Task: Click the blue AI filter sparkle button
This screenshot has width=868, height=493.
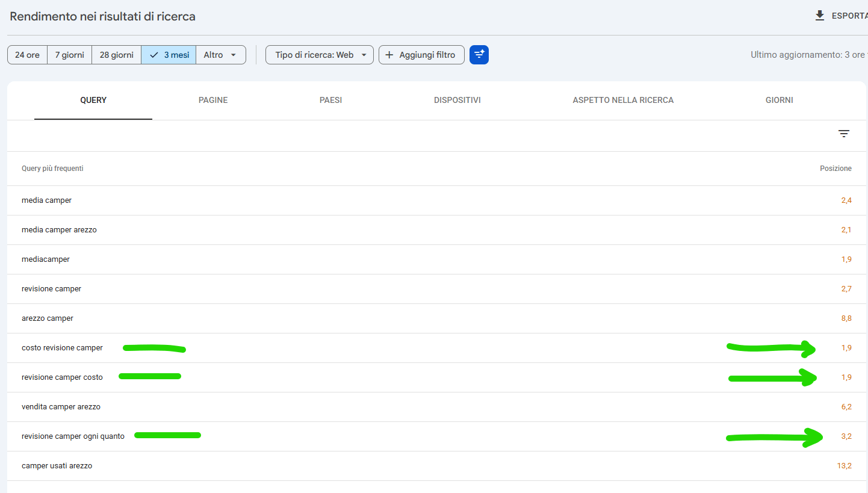Action: pos(479,55)
